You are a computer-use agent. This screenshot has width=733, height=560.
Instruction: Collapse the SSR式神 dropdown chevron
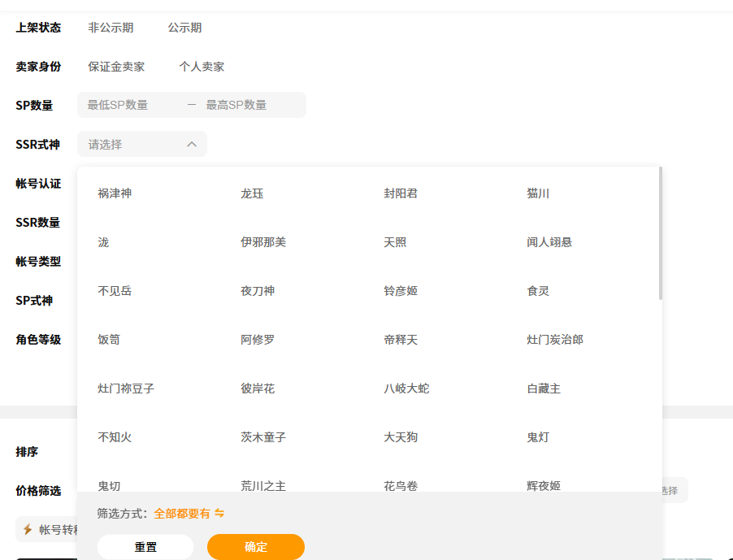point(192,145)
